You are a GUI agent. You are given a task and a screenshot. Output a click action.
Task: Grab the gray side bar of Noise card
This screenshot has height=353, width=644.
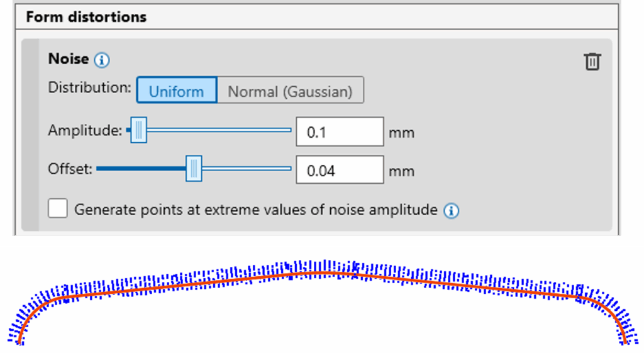(30, 135)
